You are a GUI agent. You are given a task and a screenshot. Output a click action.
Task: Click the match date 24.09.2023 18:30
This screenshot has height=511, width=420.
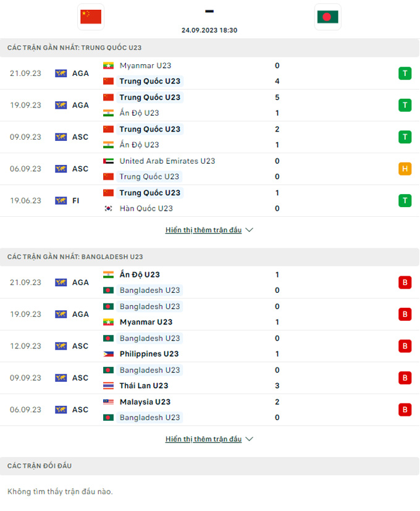pyautogui.click(x=209, y=30)
